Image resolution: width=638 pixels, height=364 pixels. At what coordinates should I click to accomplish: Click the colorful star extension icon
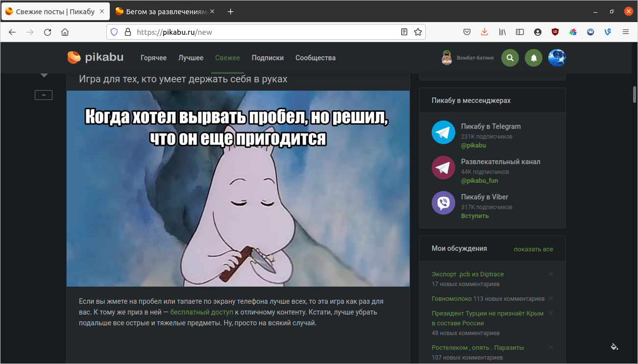point(573,32)
